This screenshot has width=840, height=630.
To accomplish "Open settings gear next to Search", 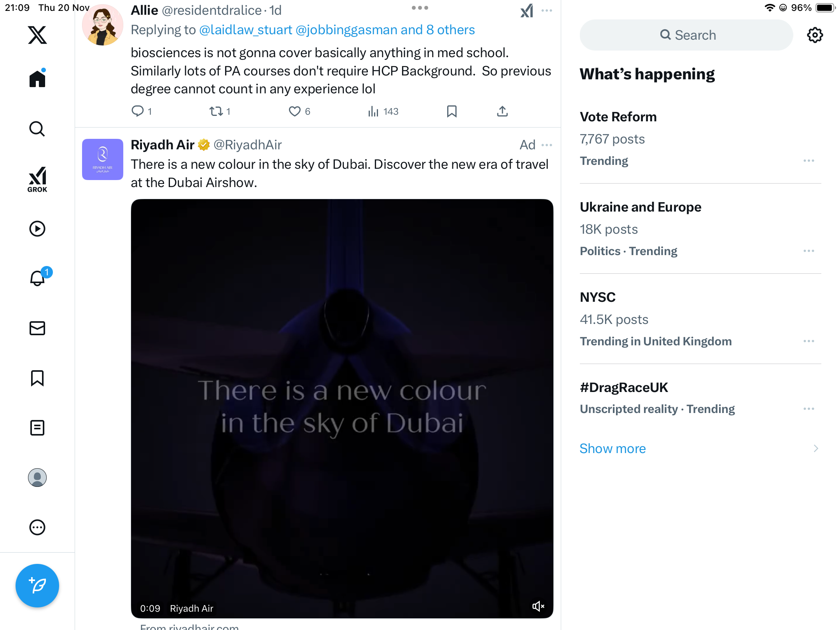I will (815, 35).
